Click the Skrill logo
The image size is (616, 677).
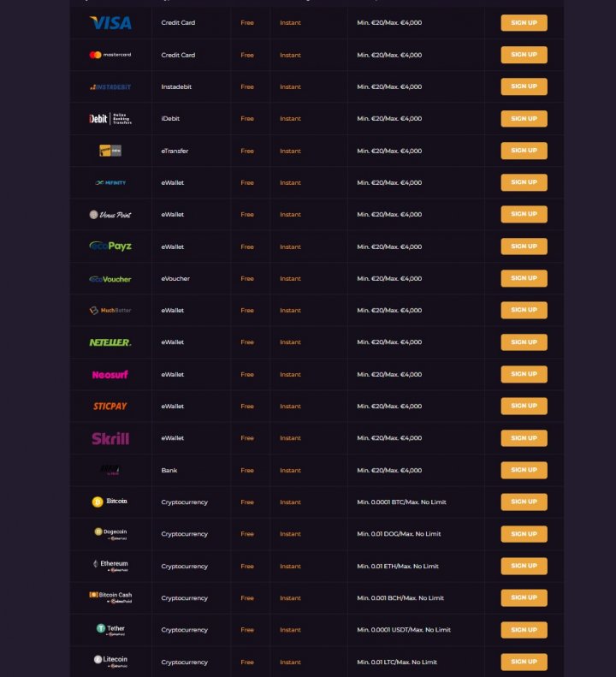pyautogui.click(x=110, y=439)
